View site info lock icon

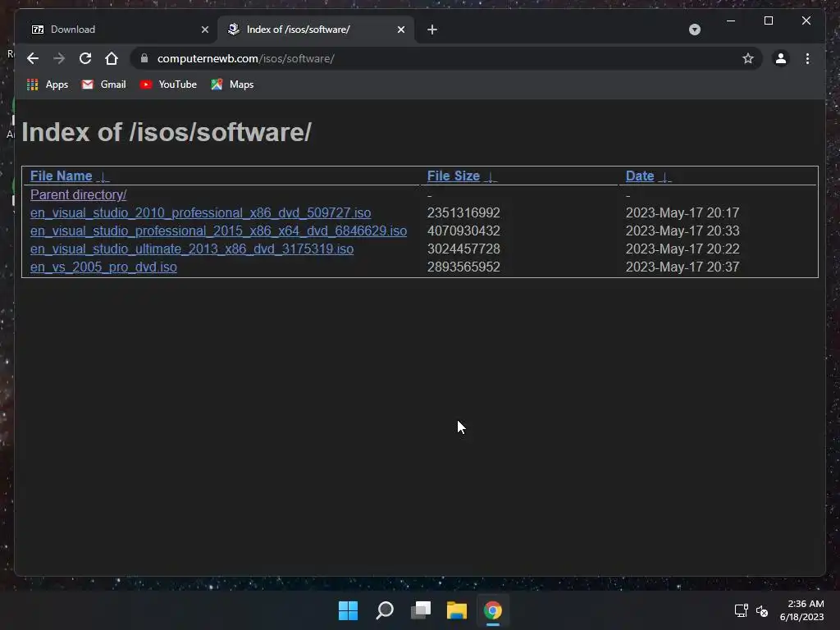tap(144, 58)
